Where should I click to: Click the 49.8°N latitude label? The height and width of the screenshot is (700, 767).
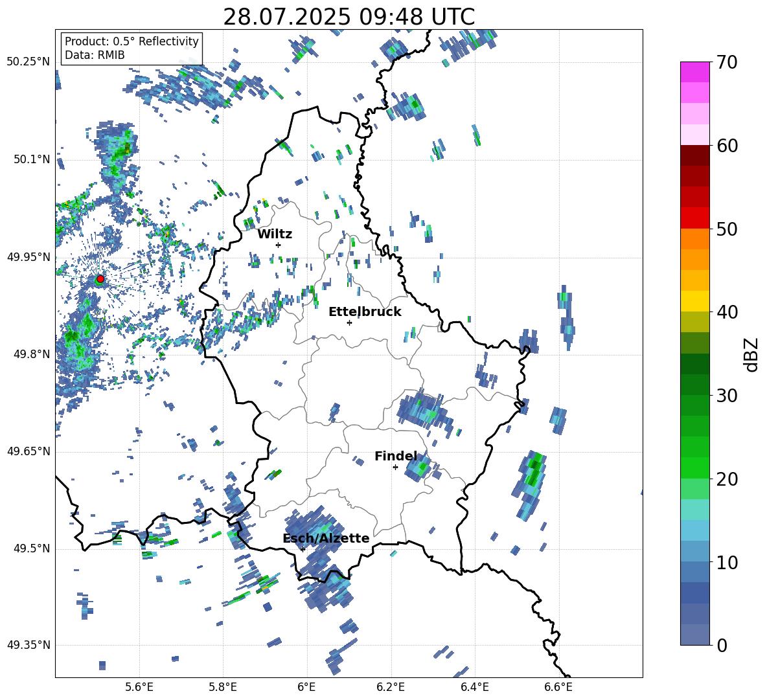32,354
